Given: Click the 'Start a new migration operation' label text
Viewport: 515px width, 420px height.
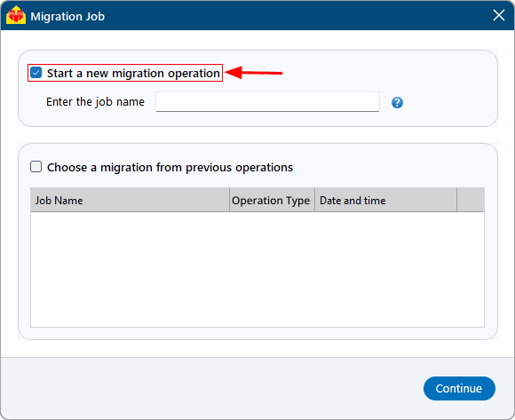Looking at the screenshot, I should point(133,73).
